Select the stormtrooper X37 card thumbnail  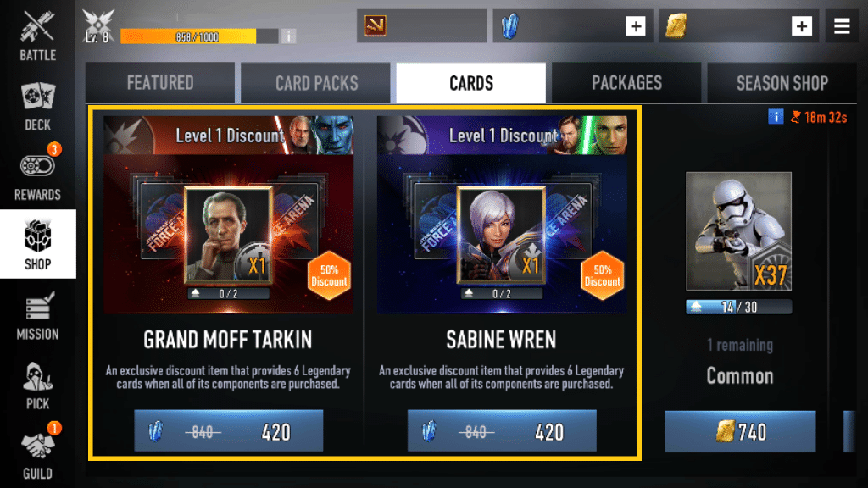click(x=738, y=231)
